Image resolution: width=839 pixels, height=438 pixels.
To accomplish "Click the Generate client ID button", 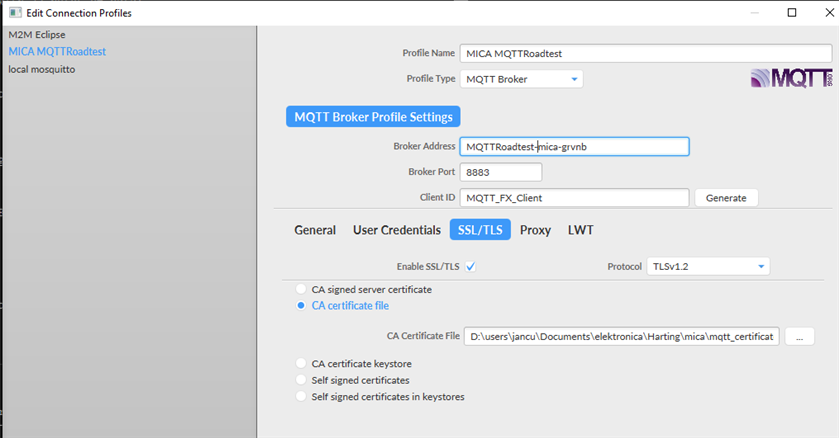I will [726, 198].
